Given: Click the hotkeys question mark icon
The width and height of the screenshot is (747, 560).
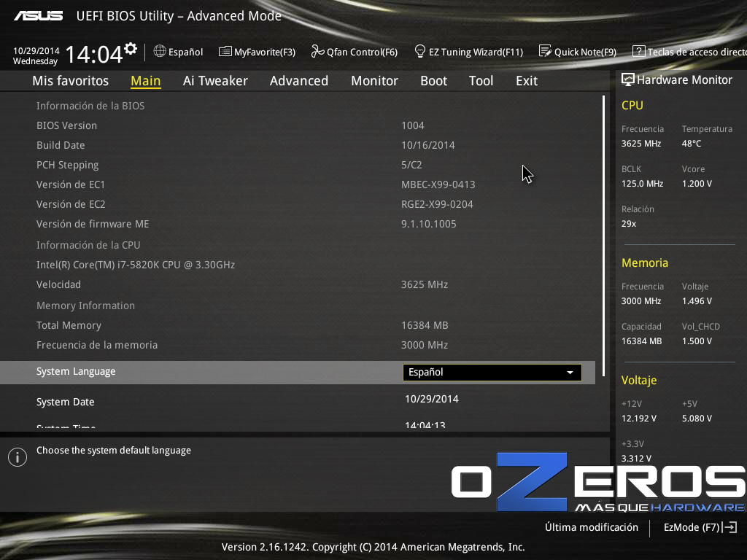Looking at the screenshot, I should [x=638, y=51].
